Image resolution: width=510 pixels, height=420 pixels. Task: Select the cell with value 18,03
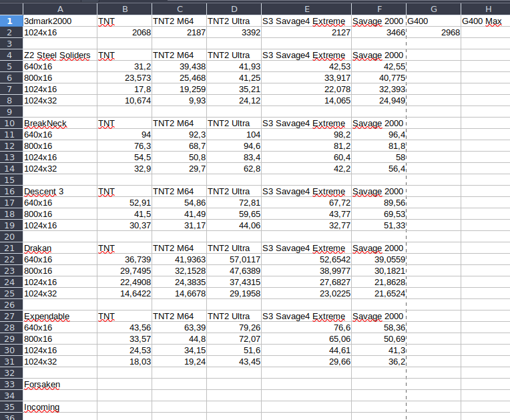tap(125, 362)
